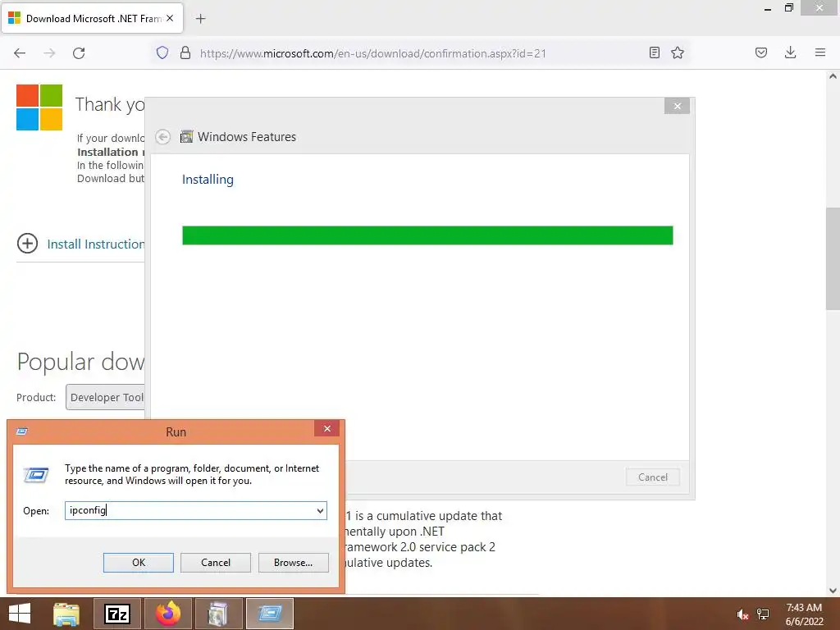Click the Windows Features back arrow
Image resolution: width=840 pixels, height=630 pixels.
point(163,137)
